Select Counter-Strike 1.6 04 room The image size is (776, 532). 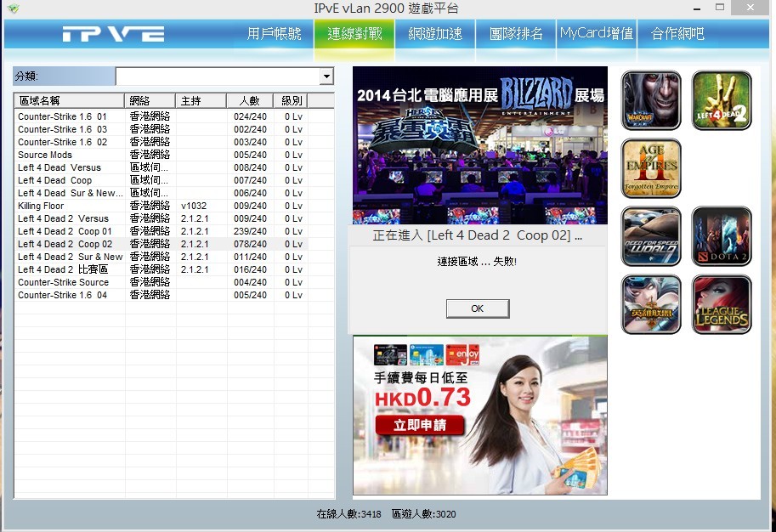point(161,295)
